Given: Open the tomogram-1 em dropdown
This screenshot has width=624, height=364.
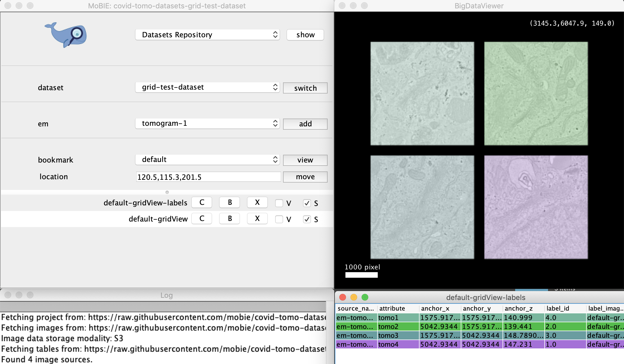Looking at the screenshot, I should tap(207, 124).
